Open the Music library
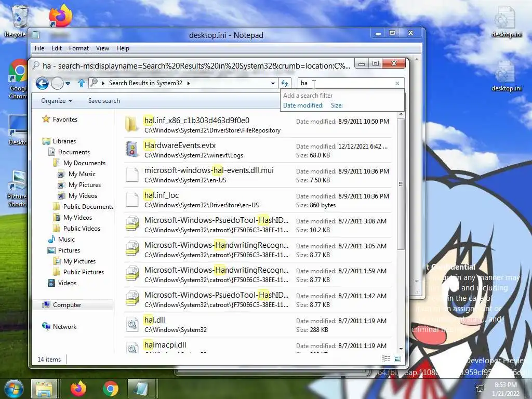The image size is (532, 399). pyautogui.click(x=61, y=239)
